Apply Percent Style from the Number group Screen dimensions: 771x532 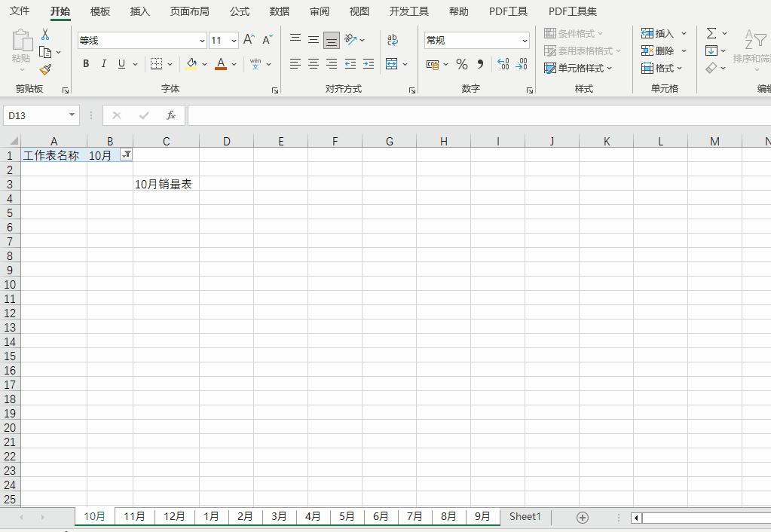click(461, 65)
